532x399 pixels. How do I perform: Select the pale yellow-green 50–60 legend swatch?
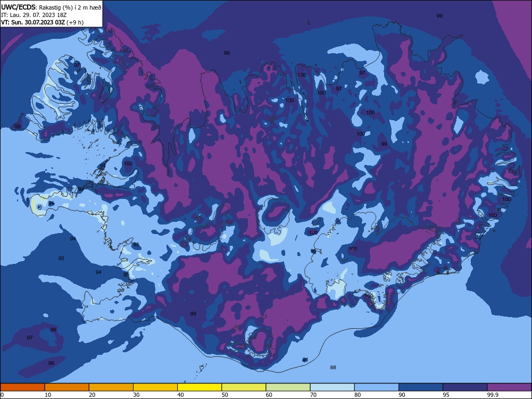point(244,387)
